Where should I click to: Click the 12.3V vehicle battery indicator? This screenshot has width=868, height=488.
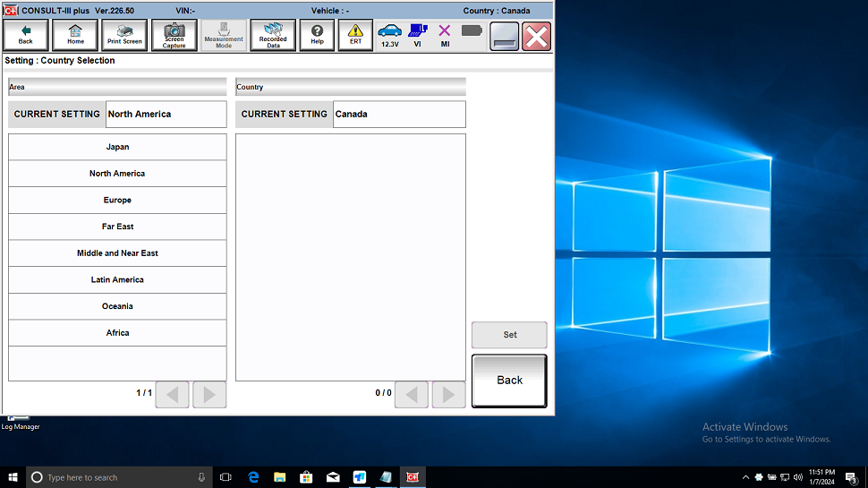[390, 36]
